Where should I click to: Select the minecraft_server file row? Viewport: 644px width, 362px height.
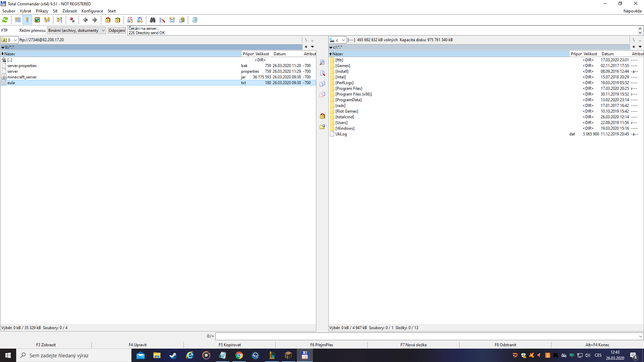[158, 77]
